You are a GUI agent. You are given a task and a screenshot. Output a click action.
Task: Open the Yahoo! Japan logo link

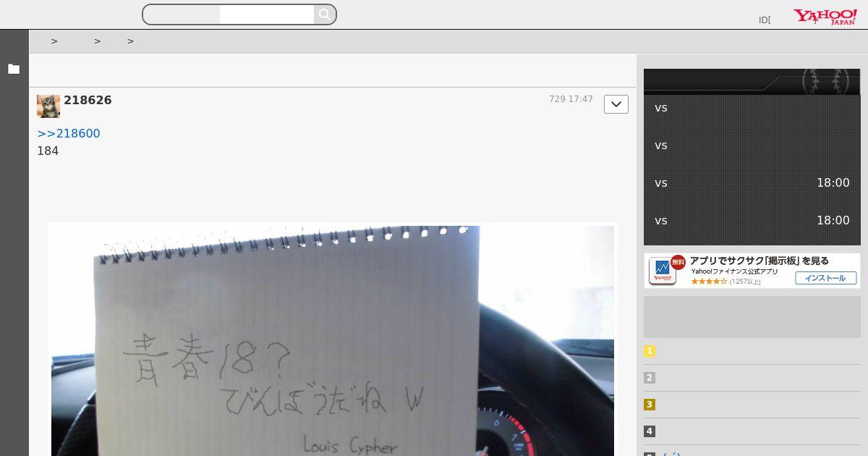point(825,17)
